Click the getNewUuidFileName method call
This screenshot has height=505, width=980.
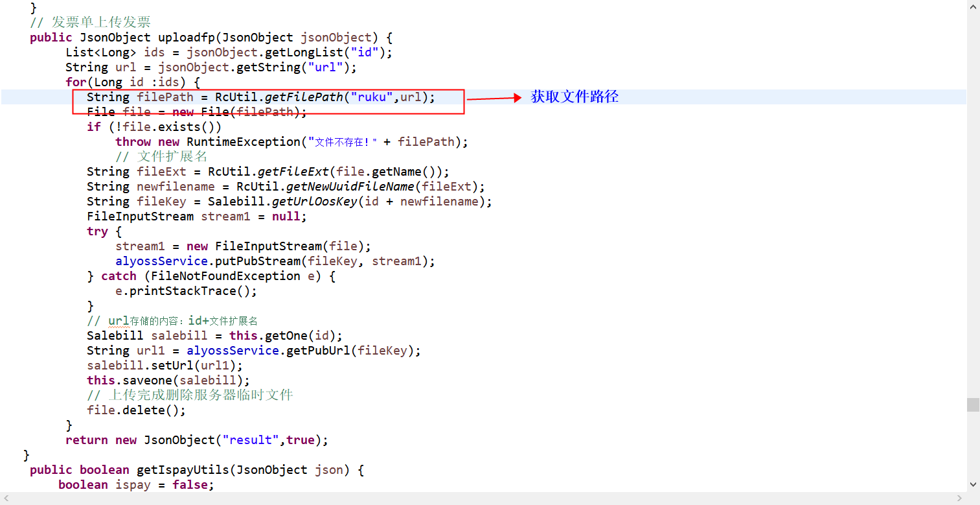point(350,187)
